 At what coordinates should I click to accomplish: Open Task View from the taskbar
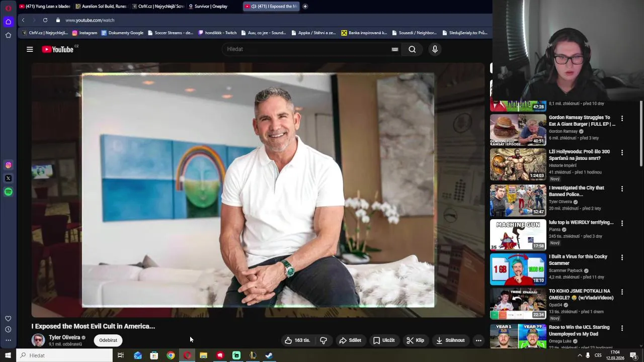tap(121, 355)
